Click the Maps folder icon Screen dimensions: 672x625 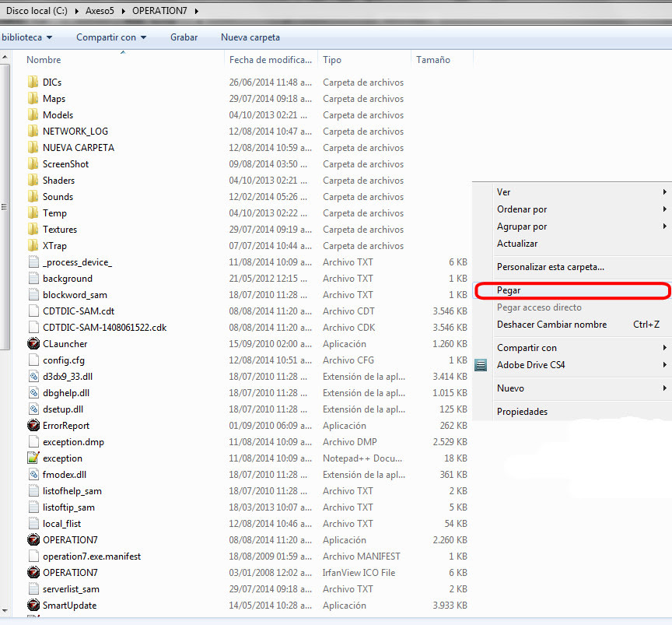tap(33, 98)
